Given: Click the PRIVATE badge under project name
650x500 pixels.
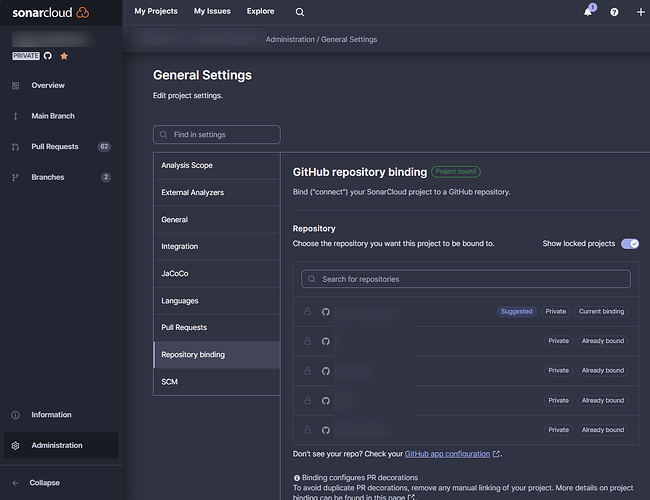Looking at the screenshot, I should (x=26, y=56).
